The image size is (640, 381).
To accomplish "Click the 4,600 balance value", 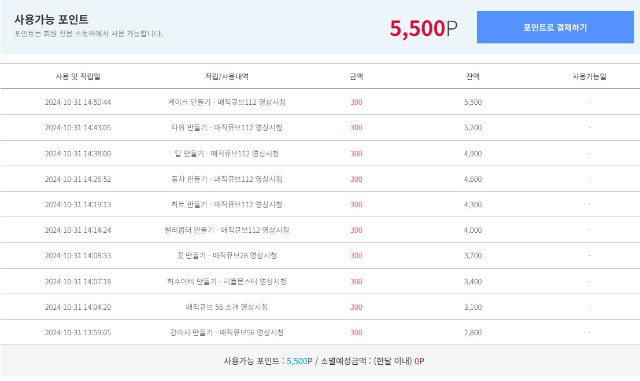I will pyautogui.click(x=473, y=179).
